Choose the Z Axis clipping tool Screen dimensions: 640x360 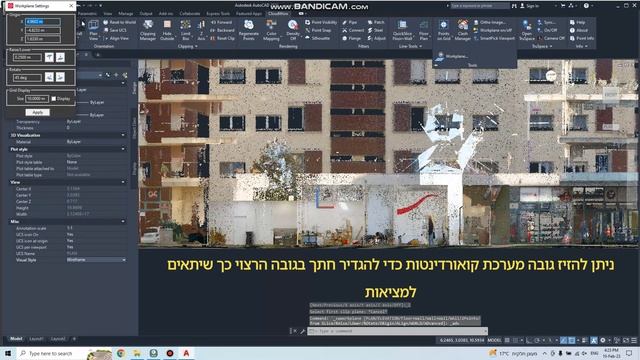click(201, 30)
